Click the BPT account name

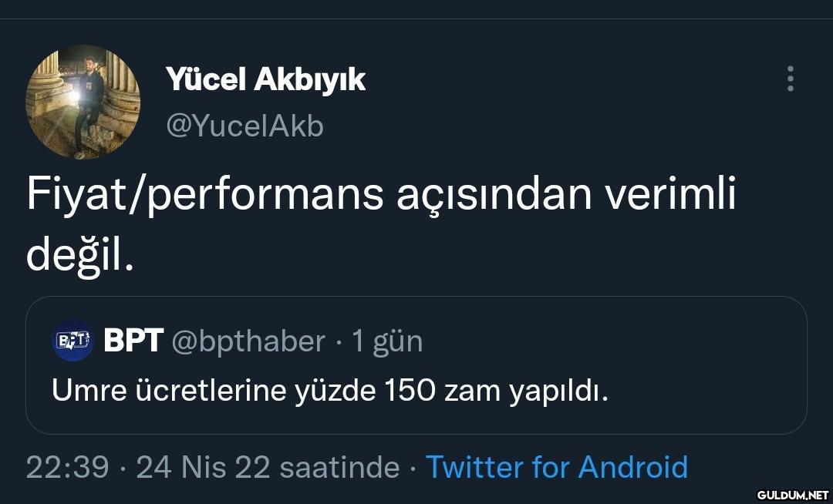pyautogui.click(x=133, y=340)
